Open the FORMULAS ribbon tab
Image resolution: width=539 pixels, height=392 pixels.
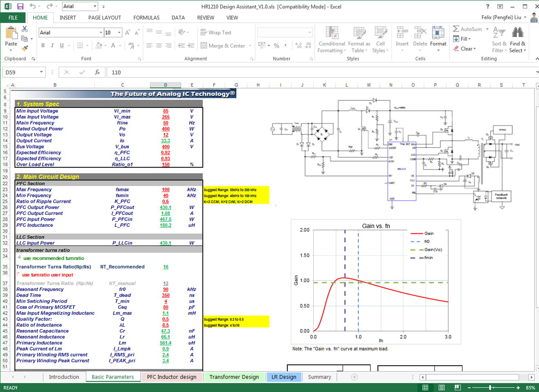pyautogui.click(x=146, y=18)
